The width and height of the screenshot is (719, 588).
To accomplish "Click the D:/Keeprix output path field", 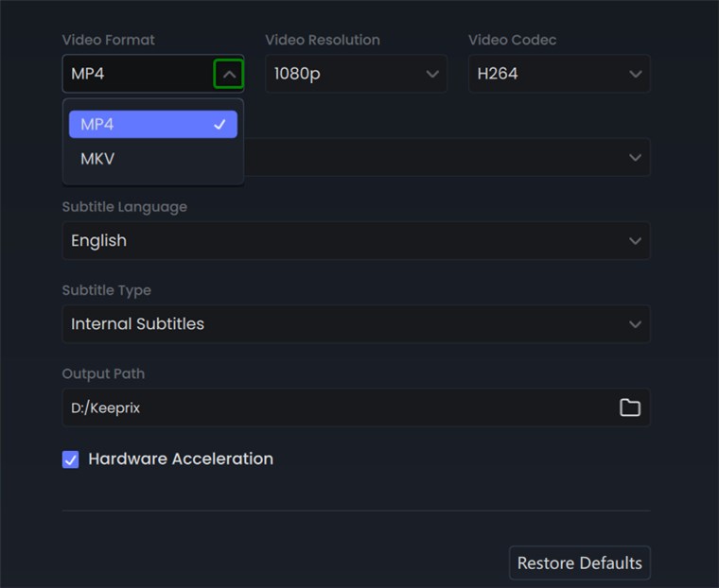I will 331,407.
